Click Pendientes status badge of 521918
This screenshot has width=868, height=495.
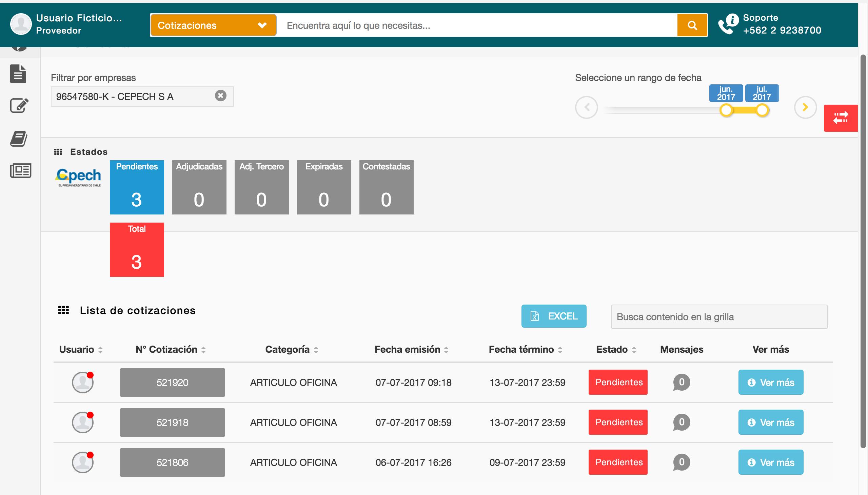click(x=618, y=422)
